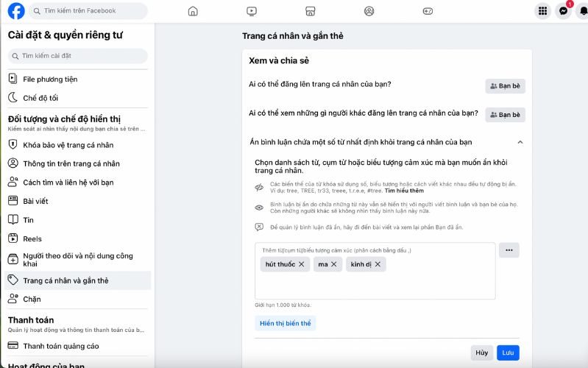Image resolution: width=588 pixels, height=368 pixels.
Task: Open 'Tin' stories settings
Action: pos(77,220)
